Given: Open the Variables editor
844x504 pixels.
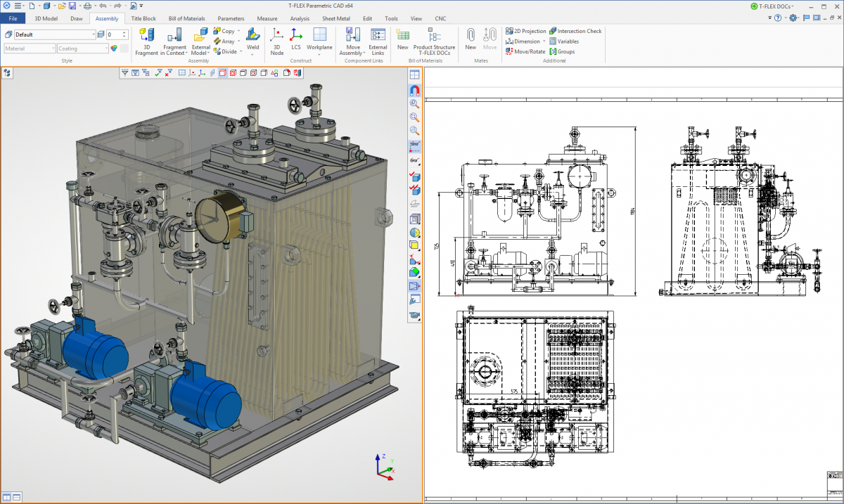Looking at the screenshot, I should point(564,41).
